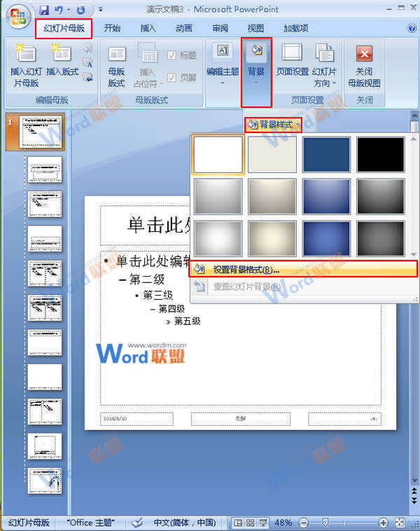Switch to the Insert (插入) tab
Viewport: 420px width, 531px height.
tap(148, 28)
